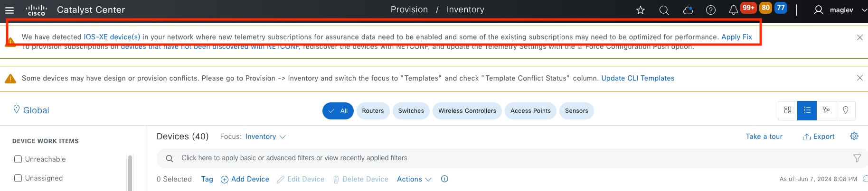Click the red 99+ notification badge

tap(748, 8)
